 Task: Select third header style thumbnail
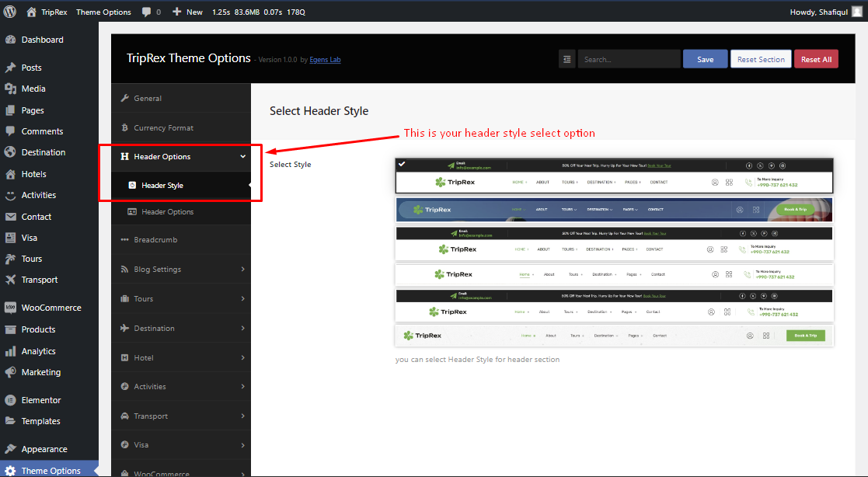click(x=614, y=243)
